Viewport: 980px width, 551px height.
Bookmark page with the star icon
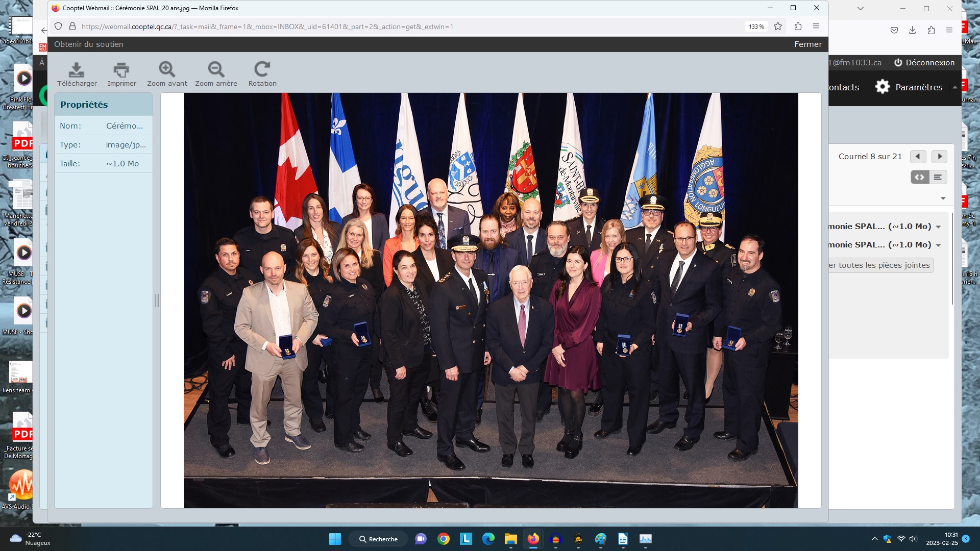click(778, 27)
